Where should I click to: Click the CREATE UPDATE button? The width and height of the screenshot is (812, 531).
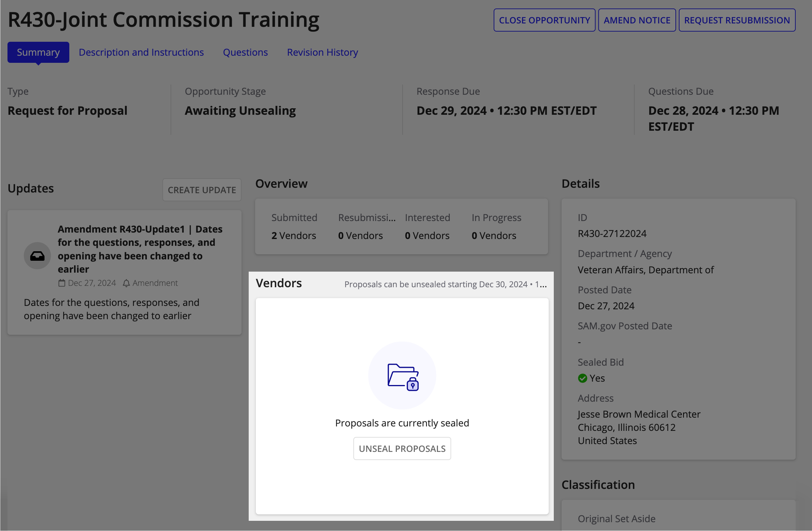pyautogui.click(x=201, y=190)
